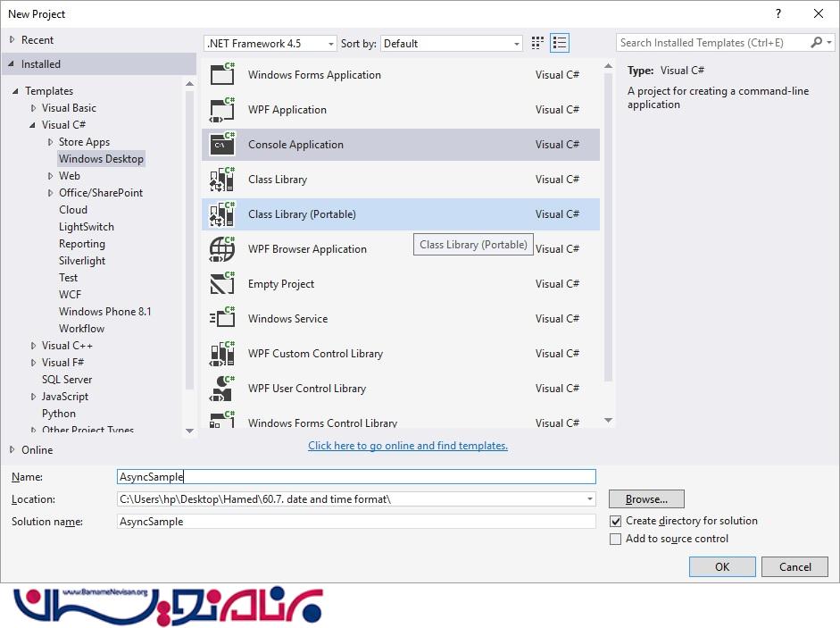Click the Windows Service template icon

coord(221,318)
